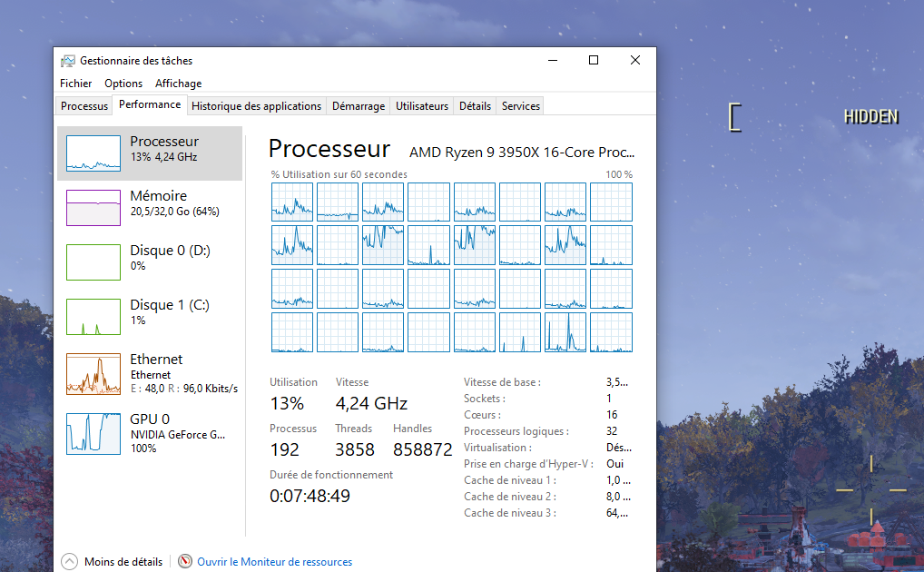The height and width of the screenshot is (572, 924).
Task: Click the Threads count 3858
Action: coord(355,450)
